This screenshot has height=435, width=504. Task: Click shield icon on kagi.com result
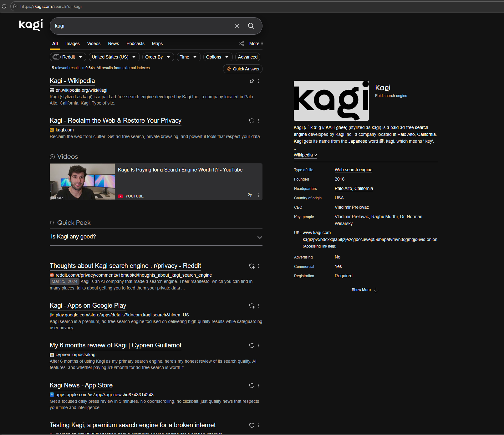(x=252, y=121)
